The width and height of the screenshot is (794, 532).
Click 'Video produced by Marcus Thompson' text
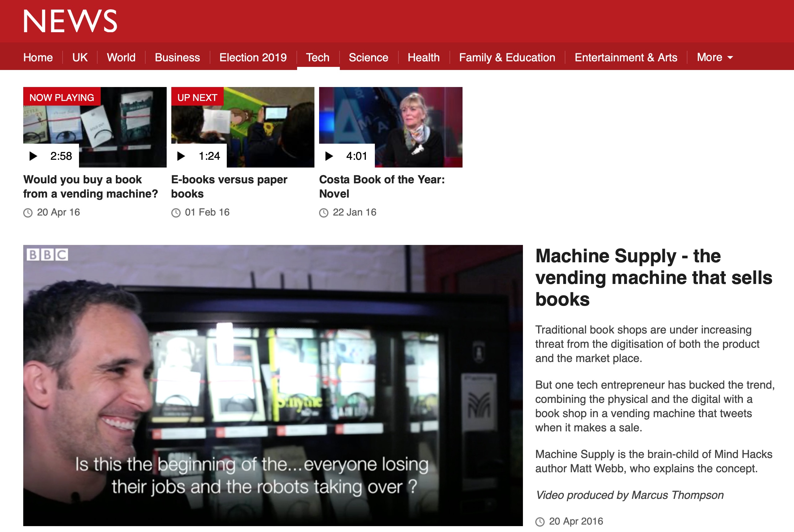click(629, 495)
